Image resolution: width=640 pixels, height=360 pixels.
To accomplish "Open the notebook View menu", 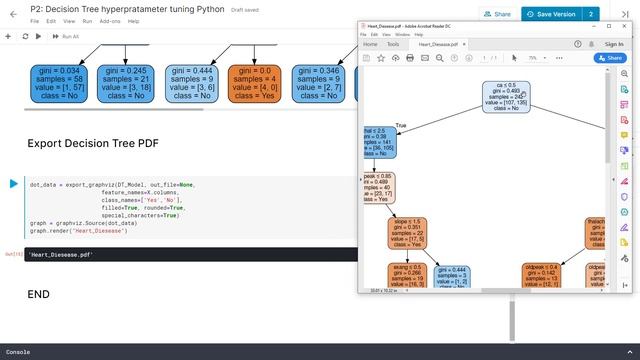I will coord(69,21).
